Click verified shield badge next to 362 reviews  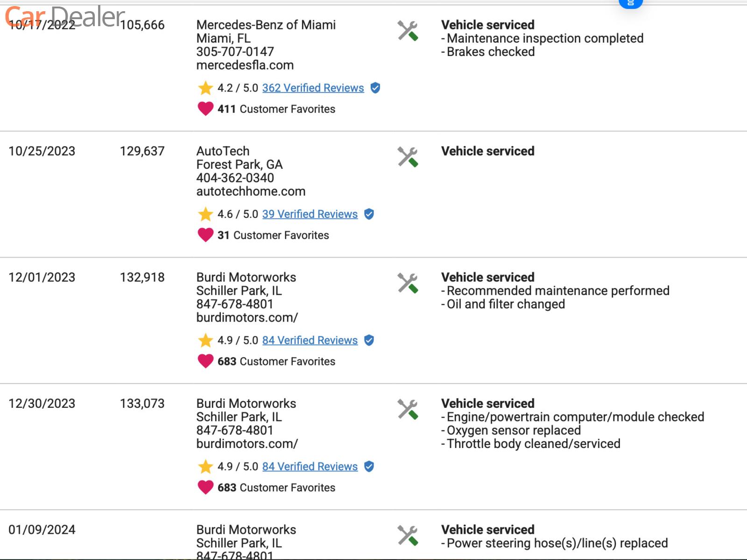(x=375, y=88)
